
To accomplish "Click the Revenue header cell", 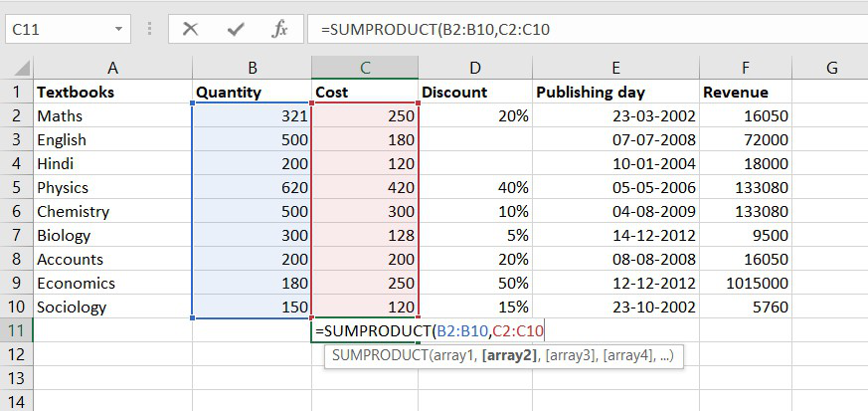I will (x=746, y=92).
